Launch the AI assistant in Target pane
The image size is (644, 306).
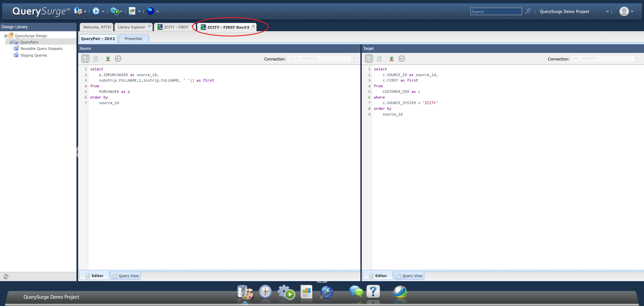click(401, 59)
